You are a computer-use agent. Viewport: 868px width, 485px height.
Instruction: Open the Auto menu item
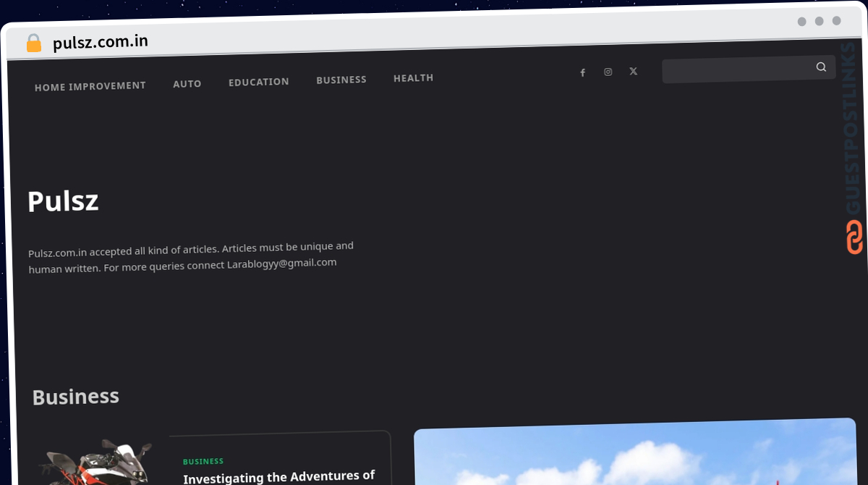[x=187, y=84]
